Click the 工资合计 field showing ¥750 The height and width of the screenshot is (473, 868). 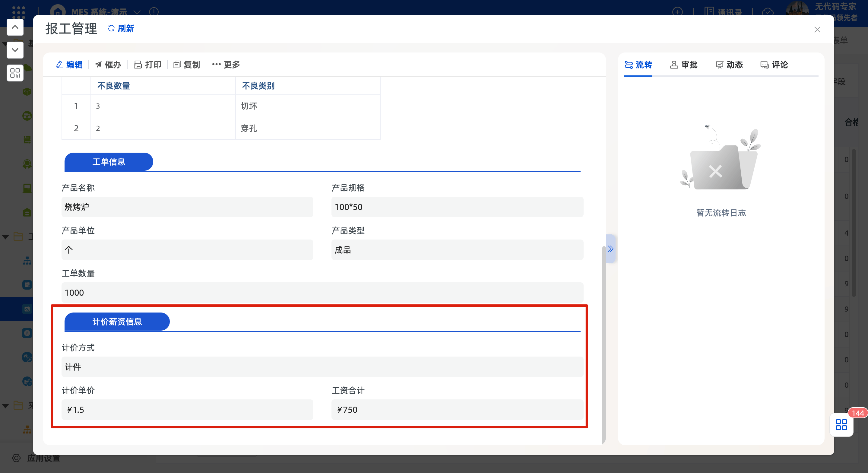(x=457, y=410)
